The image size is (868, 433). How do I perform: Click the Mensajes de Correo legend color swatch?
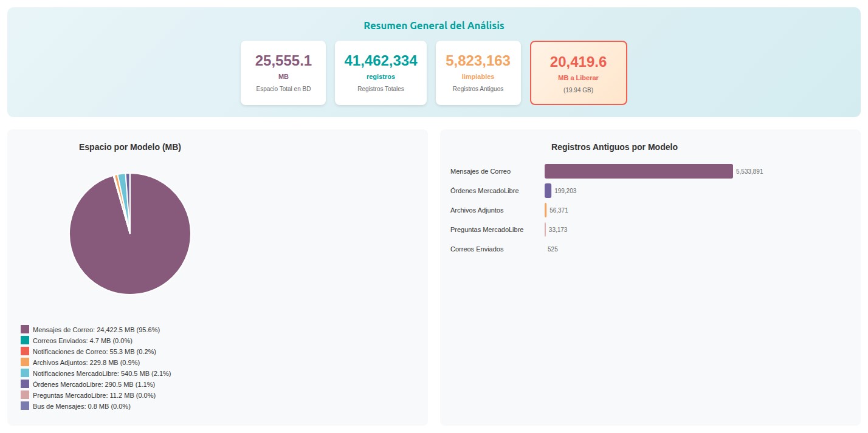25,329
